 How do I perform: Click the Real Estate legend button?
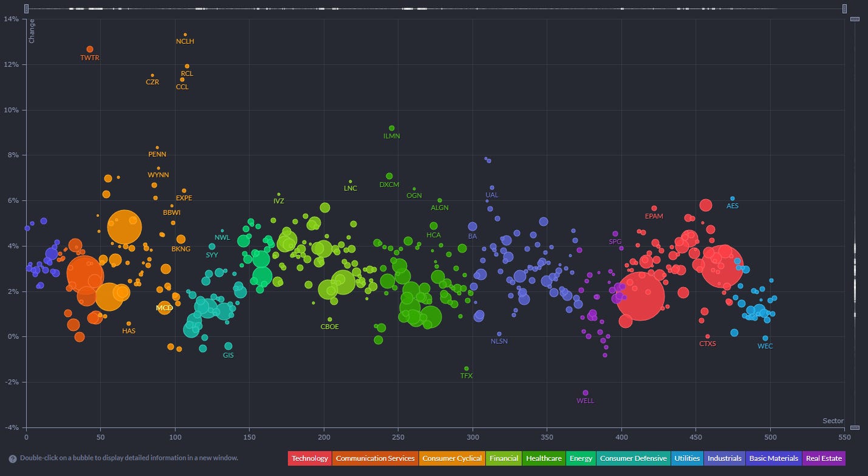coord(823,458)
